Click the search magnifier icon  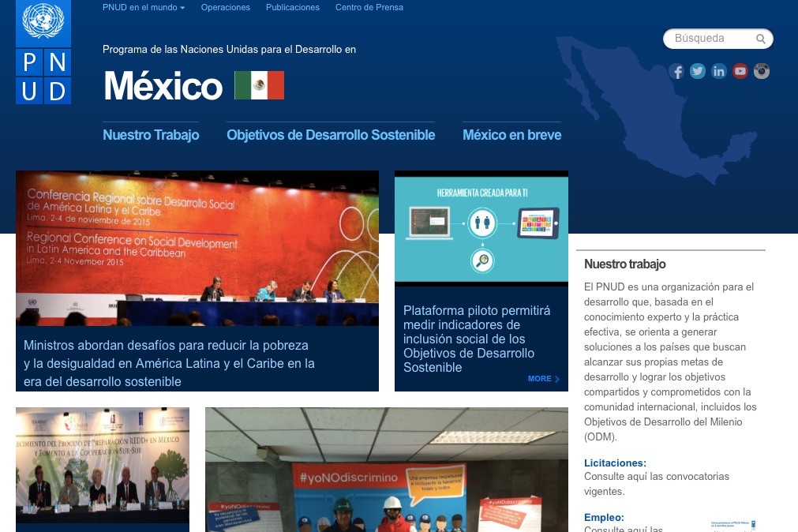tap(761, 39)
